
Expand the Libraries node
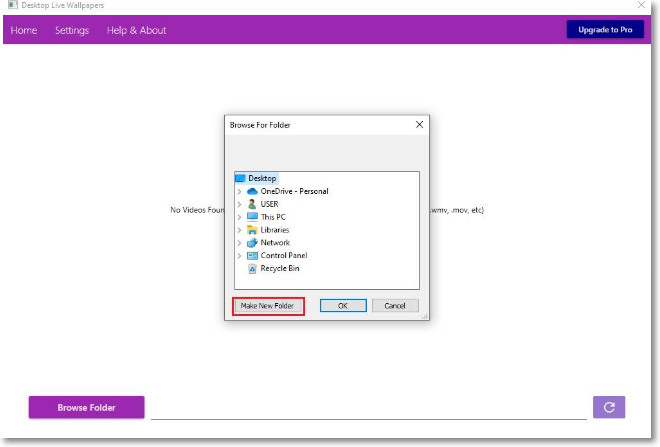point(240,230)
